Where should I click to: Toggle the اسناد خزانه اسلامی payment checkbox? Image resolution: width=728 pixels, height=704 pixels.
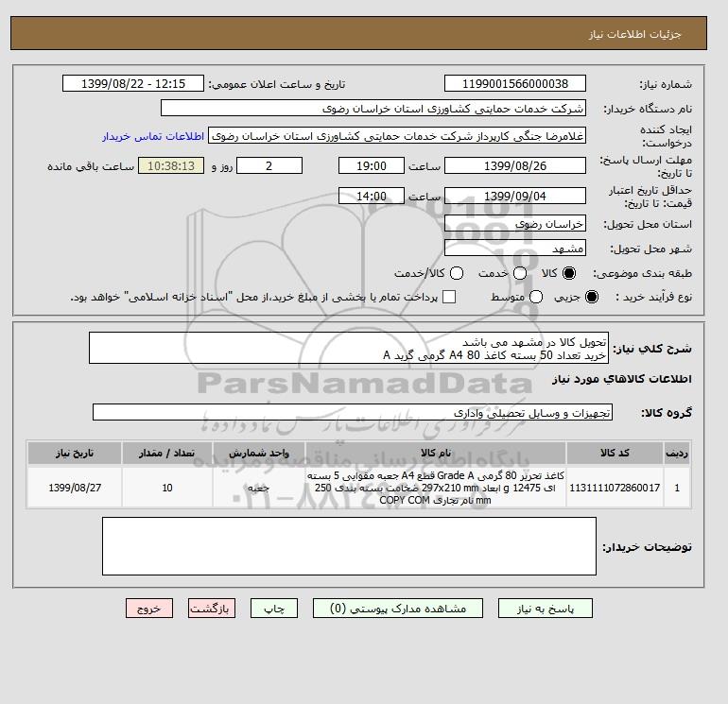click(449, 297)
